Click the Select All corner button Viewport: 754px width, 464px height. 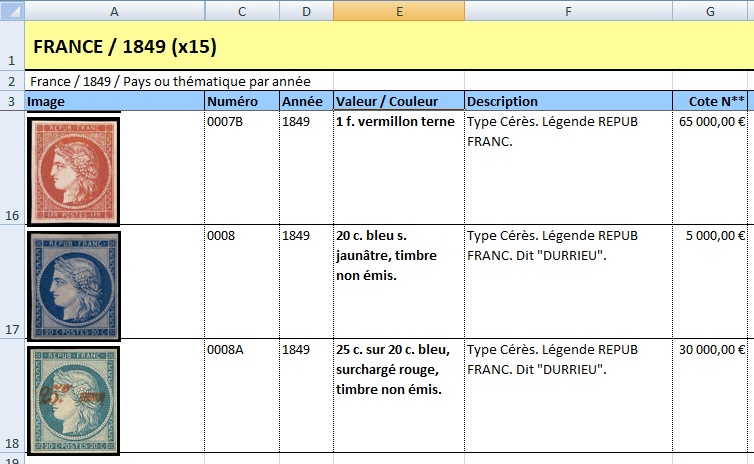(12, 11)
